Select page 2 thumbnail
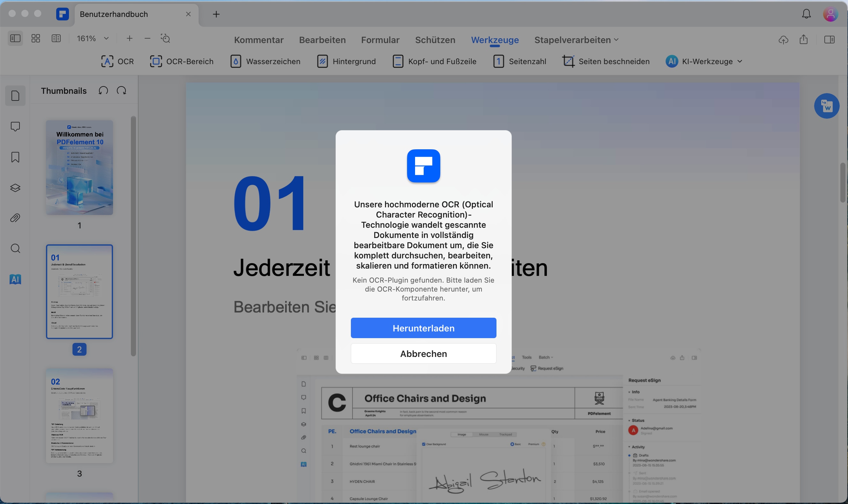The height and width of the screenshot is (504, 848). click(79, 292)
